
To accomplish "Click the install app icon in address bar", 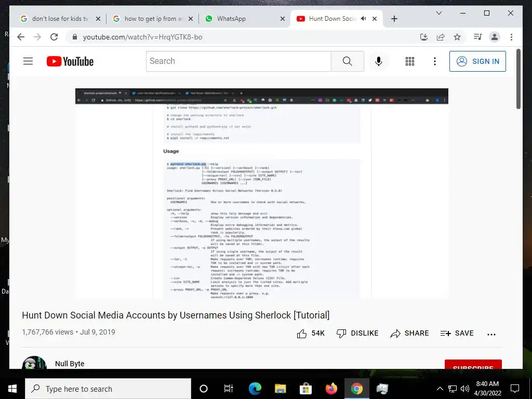I will click(424, 37).
